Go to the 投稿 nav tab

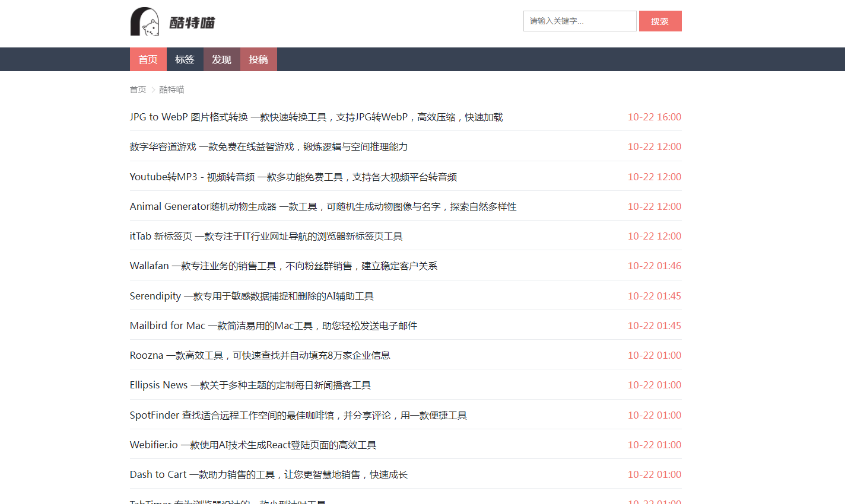pyautogui.click(x=259, y=59)
